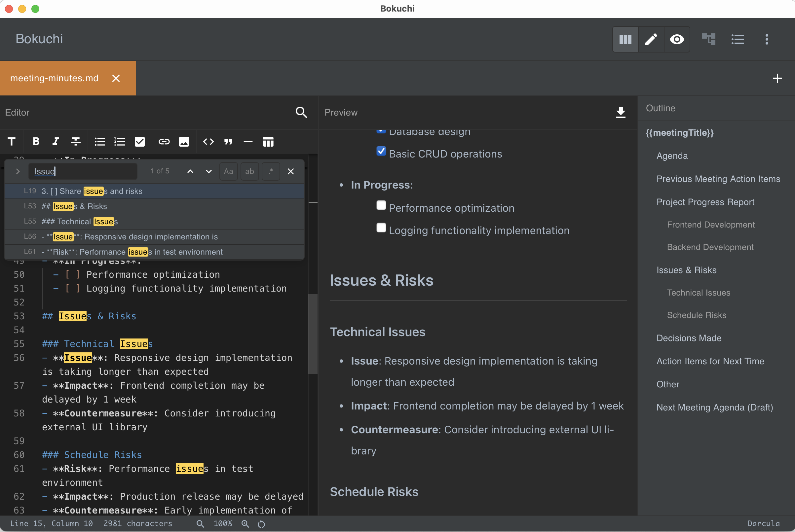Switch to edit-only pencil view
The height and width of the screenshot is (532, 795).
(651, 39)
